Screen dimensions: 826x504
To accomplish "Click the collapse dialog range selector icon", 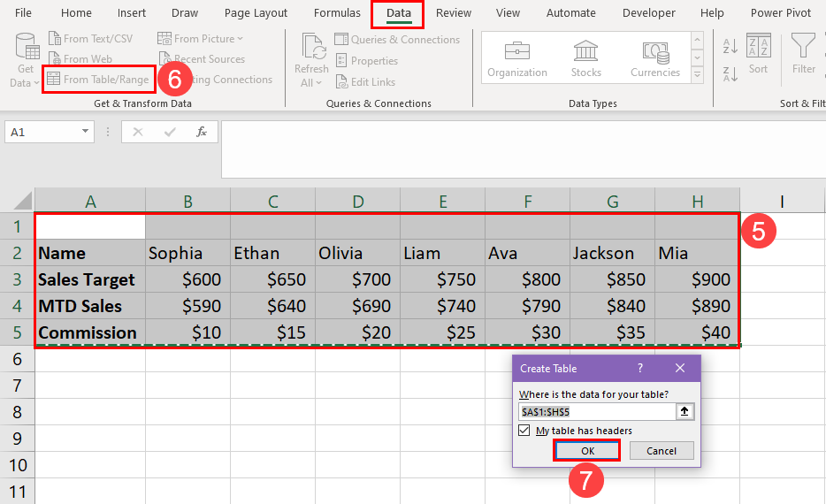I will pos(685,412).
